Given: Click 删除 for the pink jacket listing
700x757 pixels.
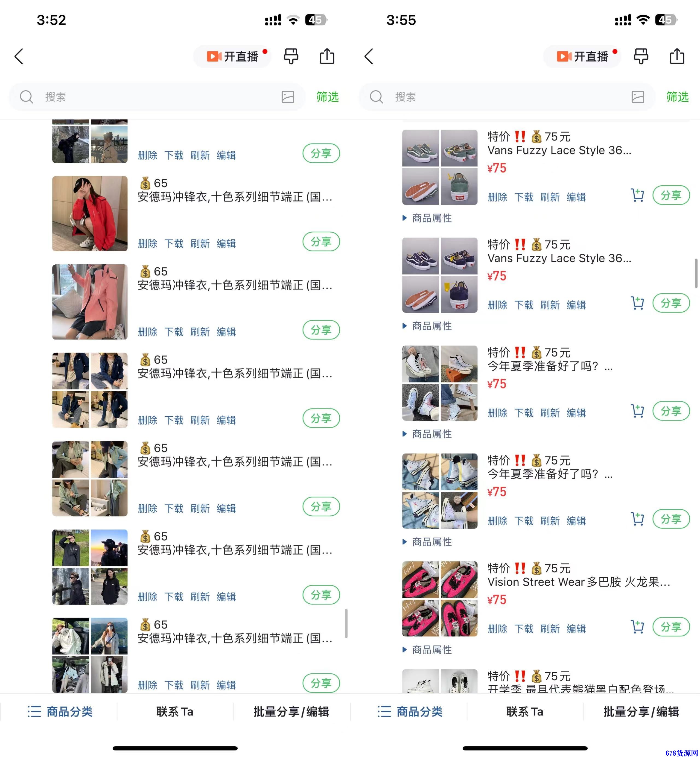Looking at the screenshot, I should point(148,332).
